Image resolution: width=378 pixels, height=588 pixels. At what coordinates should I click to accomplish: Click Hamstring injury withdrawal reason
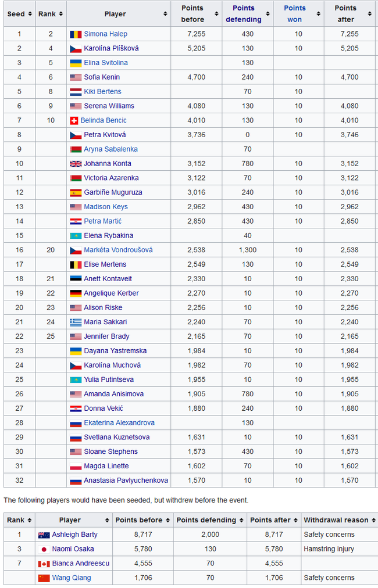[x=329, y=549]
